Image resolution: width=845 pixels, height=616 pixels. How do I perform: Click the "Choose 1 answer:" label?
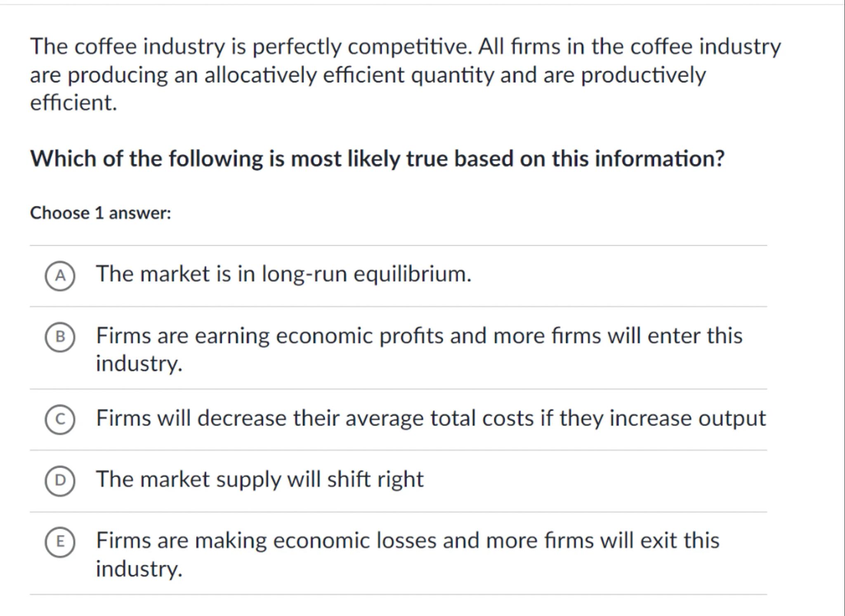click(x=100, y=213)
